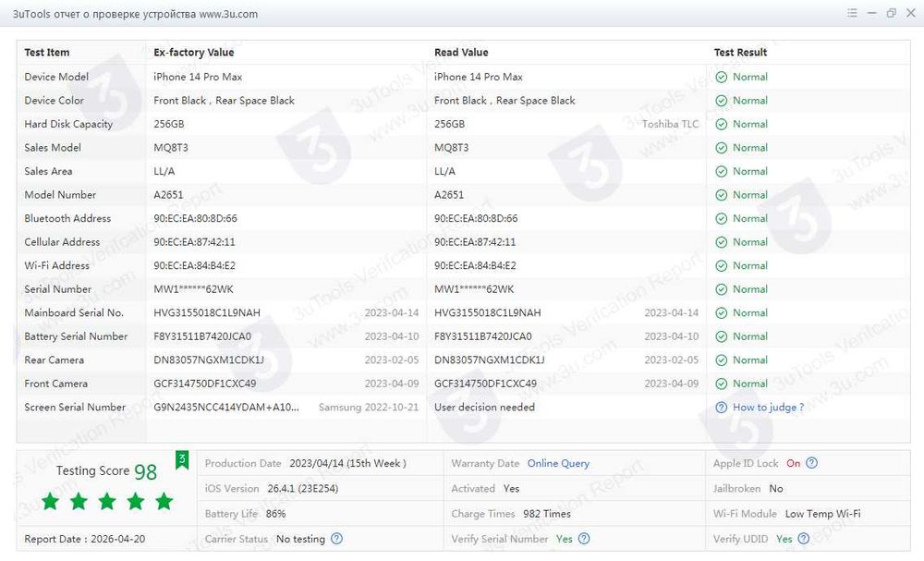Screen dimensions: 924x561
Task: Click the Battery Life value 86%
Action: pos(275,514)
